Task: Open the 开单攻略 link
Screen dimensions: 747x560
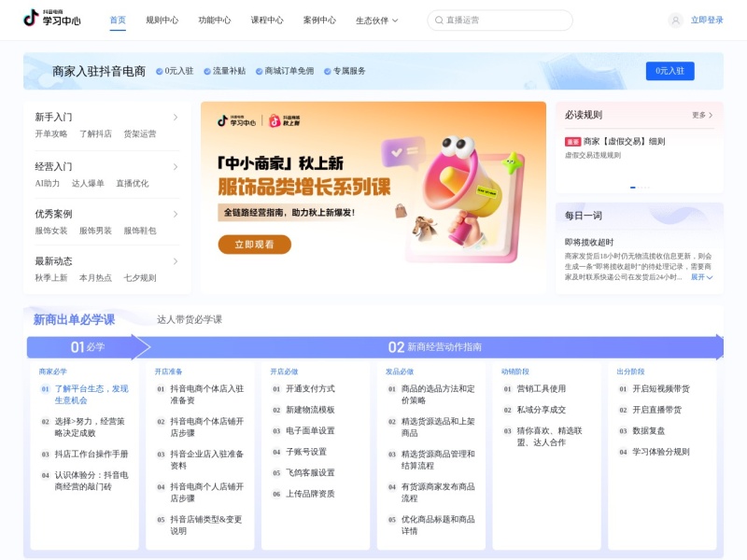Action: point(51,133)
